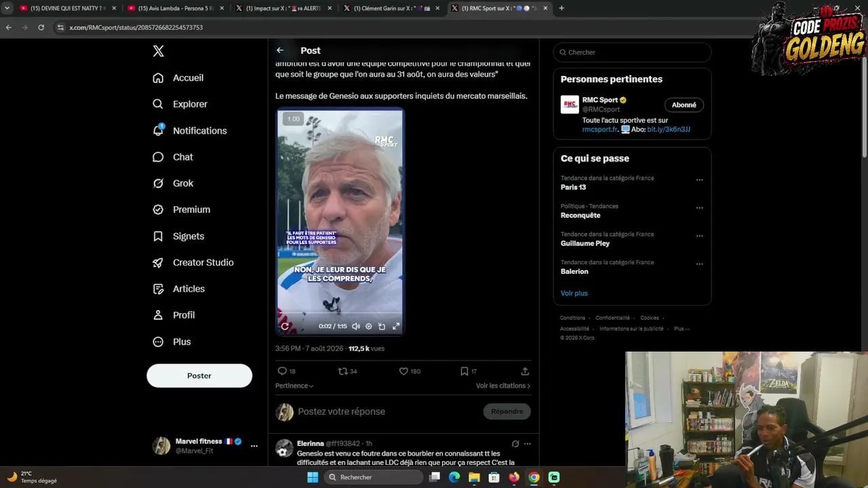
Task: Like the post with the heart icon
Action: [403, 371]
